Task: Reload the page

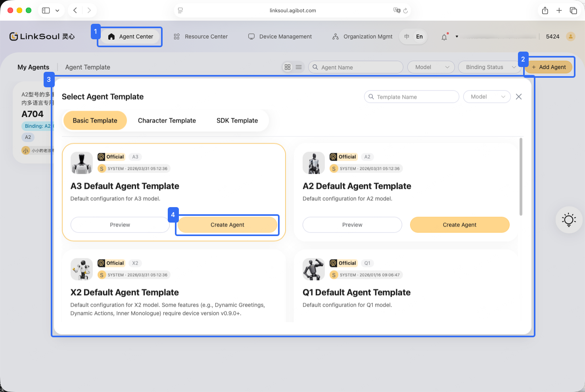Action: pos(405,11)
